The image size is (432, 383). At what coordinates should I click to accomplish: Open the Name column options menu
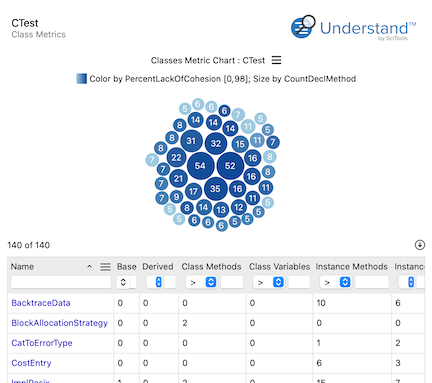(x=105, y=267)
